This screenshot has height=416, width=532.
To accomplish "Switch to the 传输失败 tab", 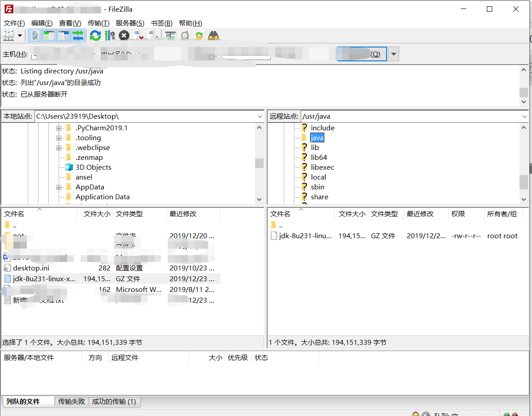I will (x=72, y=402).
